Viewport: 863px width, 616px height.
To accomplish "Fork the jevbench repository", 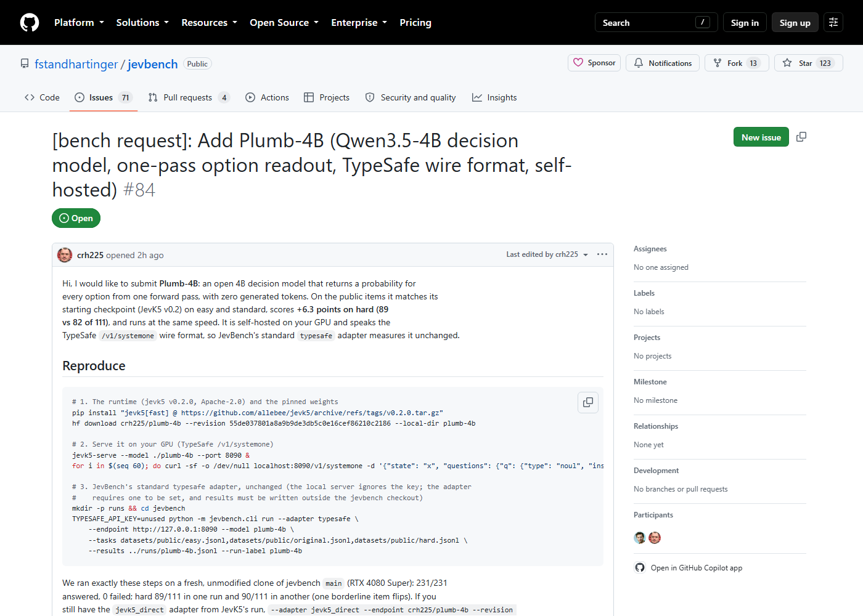I will pyautogui.click(x=737, y=63).
